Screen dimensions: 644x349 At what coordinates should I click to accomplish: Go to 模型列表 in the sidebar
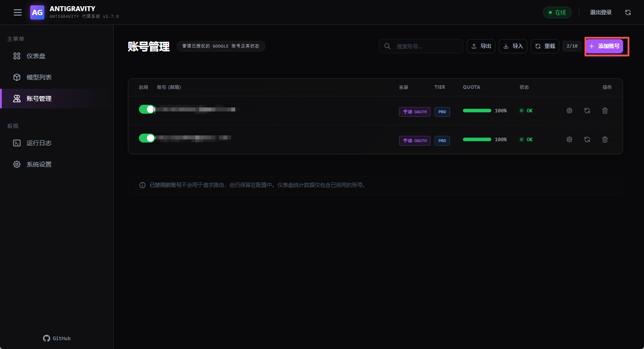(57, 77)
